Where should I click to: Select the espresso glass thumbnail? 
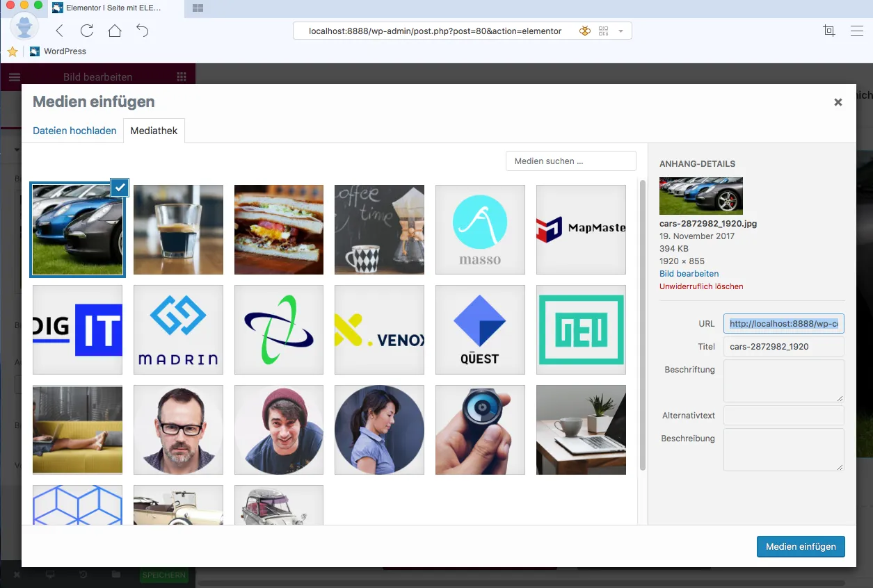pyautogui.click(x=178, y=229)
